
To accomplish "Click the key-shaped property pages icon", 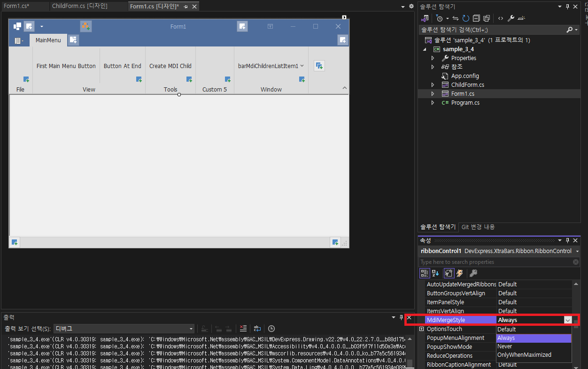I will tap(473, 273).
